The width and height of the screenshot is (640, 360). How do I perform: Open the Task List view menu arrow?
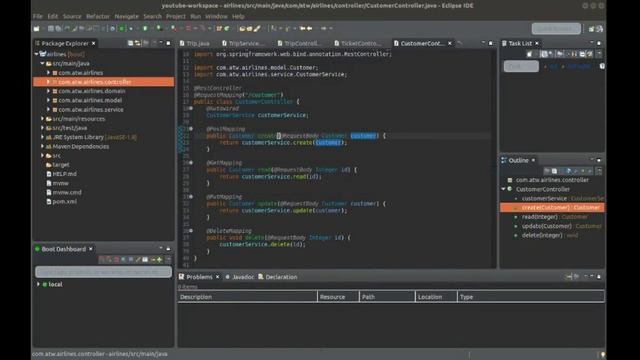(x=599, y=54)
